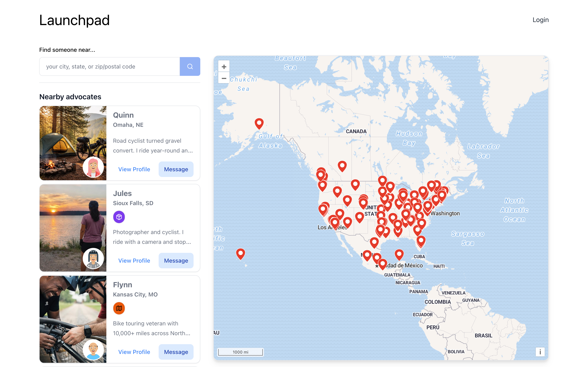Click Quinn's circular avatar
The image size is (588, 367).
[93, 167]
